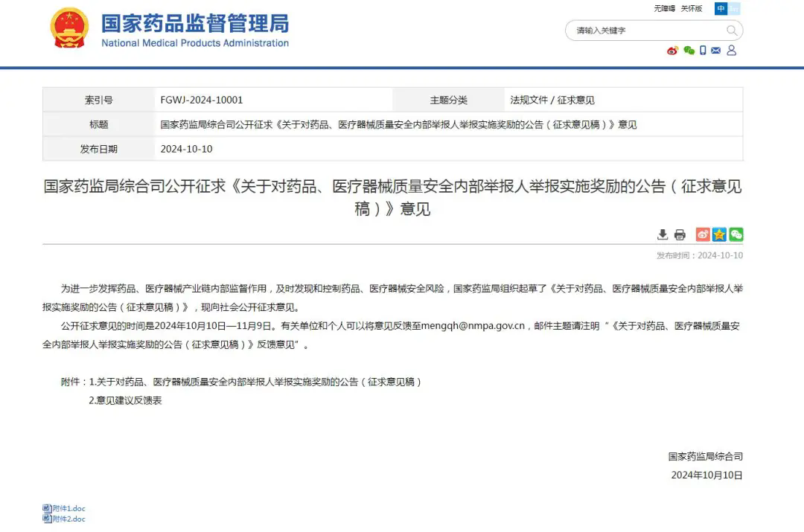Open 无障碍 accessibility mode
The width and height of the screenshot is (804, 532).
tap(664, 9)
